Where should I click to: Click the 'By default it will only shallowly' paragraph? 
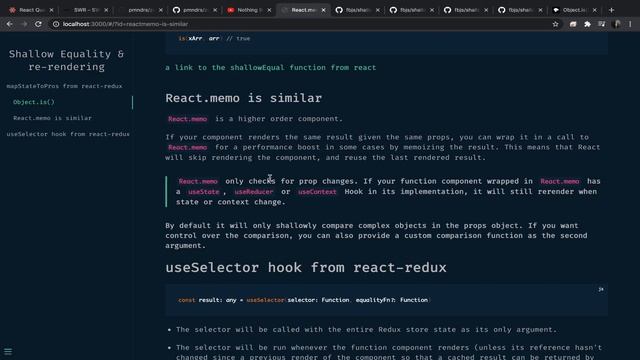click(376, 236)
